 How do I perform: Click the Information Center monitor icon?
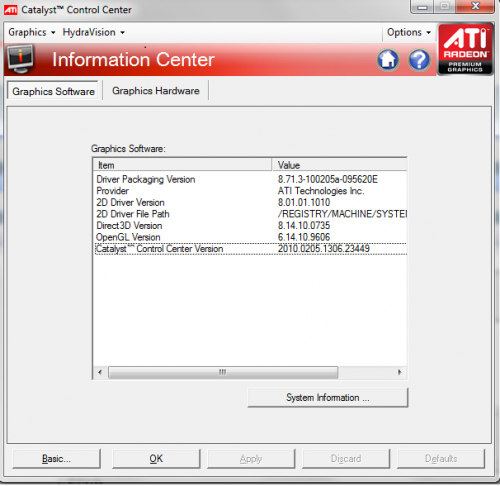click(x=20, y=59)
